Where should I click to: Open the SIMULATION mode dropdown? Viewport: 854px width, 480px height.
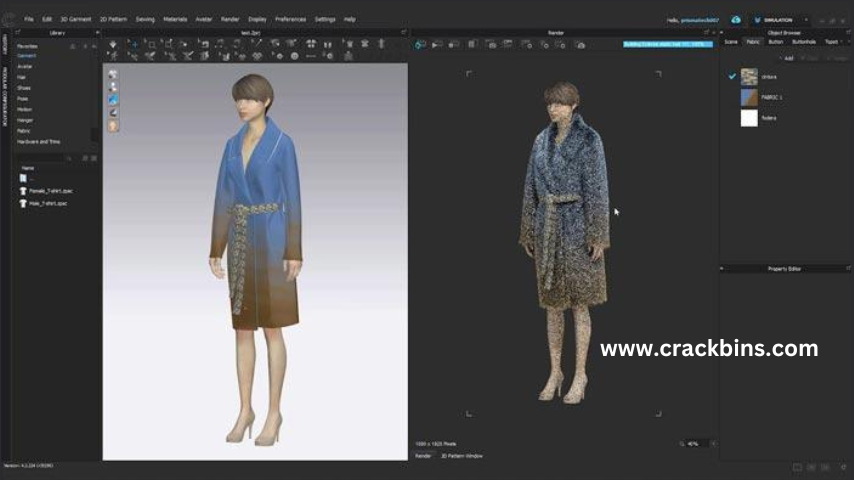click(x=807, y=19)
